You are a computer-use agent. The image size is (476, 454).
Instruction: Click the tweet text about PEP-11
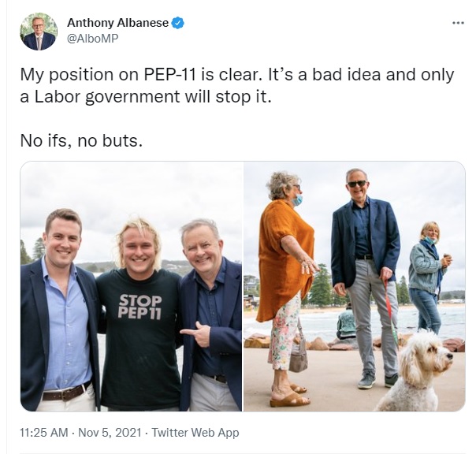237,86
